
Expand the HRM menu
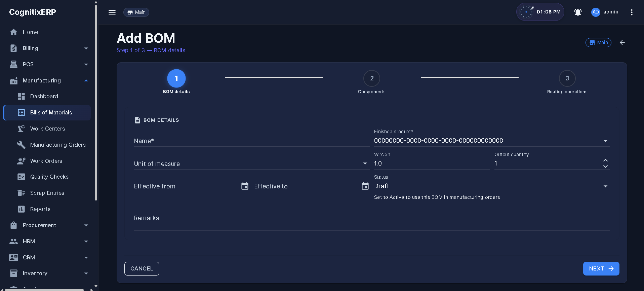[47, 241]
